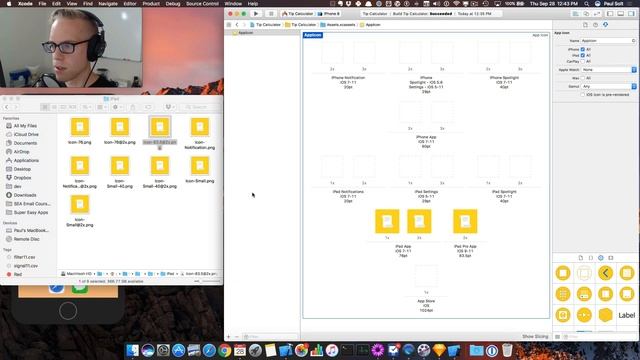This screenshot has height=360, width=640.
Task: Click the Finder search field
Action: point(200,107)
